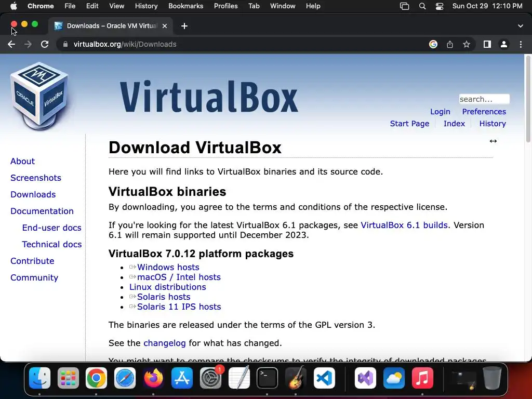Open the Chrome profile icon

click(x=504, y=45)
